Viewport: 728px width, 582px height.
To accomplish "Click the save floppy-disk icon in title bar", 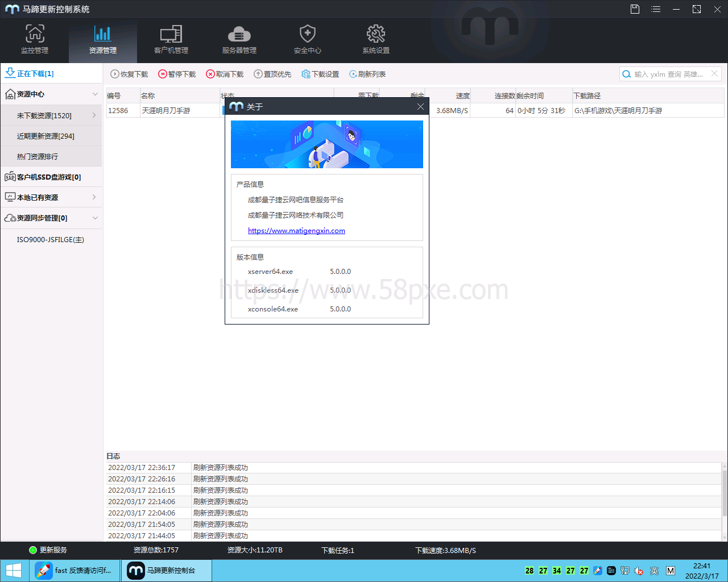I will click(x=635, y=9).
